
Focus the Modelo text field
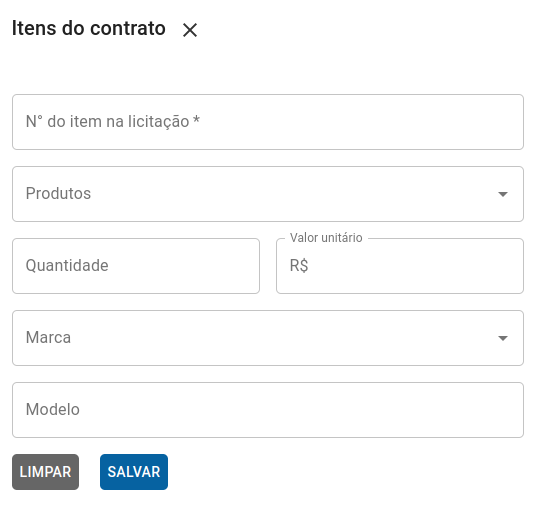(268, 410)
